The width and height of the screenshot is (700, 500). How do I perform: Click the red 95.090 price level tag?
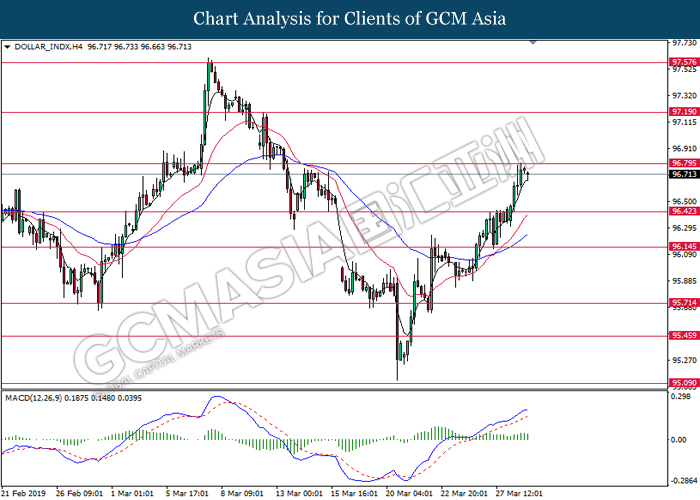pos(684,383)
